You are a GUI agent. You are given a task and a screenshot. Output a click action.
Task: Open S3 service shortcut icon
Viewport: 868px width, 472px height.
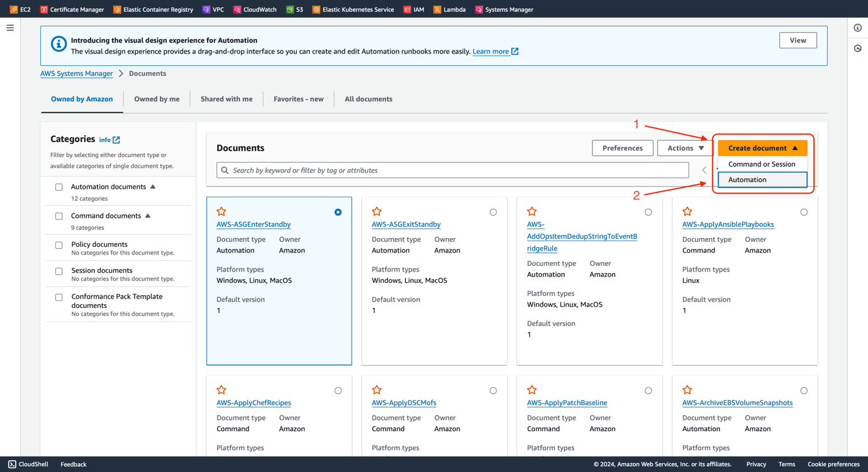[x=290, y=9]
